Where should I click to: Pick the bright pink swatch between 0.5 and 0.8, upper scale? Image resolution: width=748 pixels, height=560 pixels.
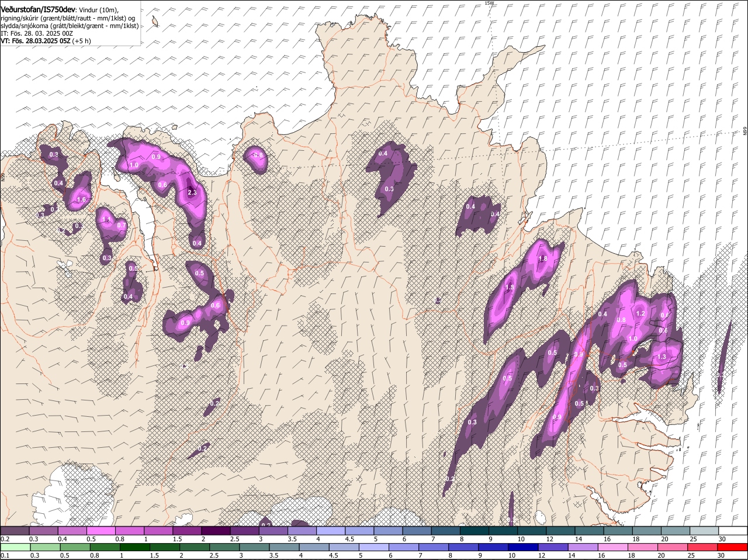102,531
